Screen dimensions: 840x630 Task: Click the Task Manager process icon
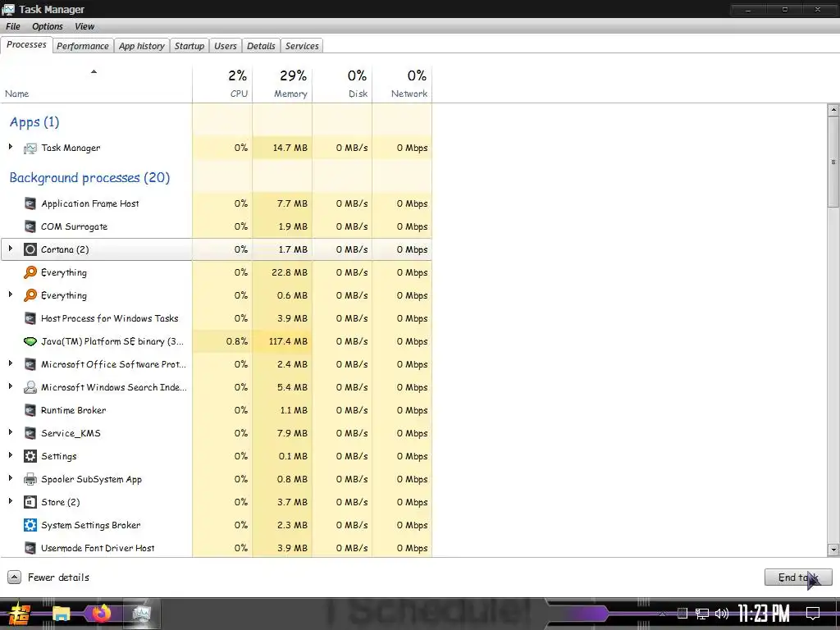coord(30,148)
